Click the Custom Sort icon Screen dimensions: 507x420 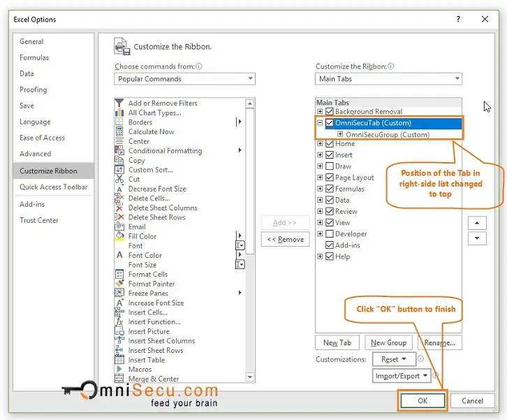click(x=119, y=170)
